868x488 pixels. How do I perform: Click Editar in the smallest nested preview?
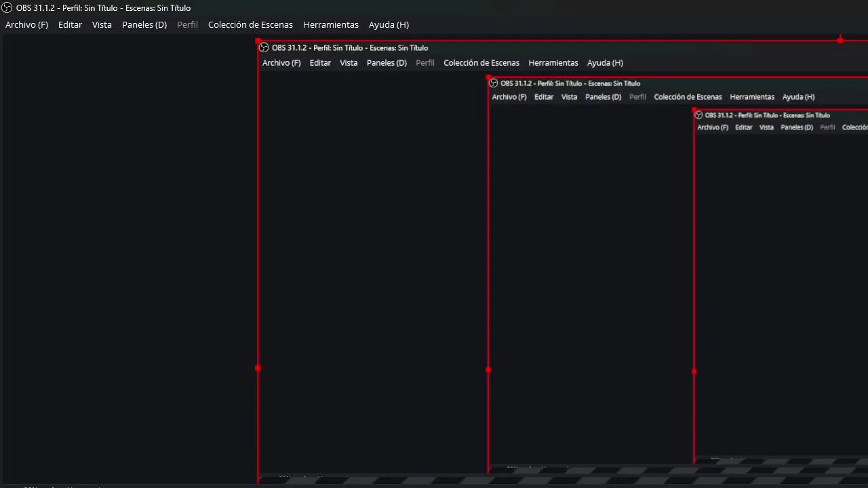pos(744,127)
